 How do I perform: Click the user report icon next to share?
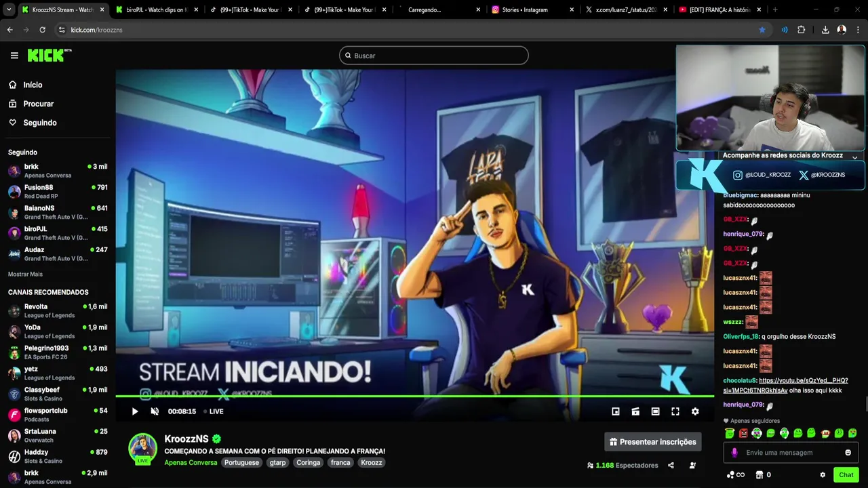(x=692, y=466)
